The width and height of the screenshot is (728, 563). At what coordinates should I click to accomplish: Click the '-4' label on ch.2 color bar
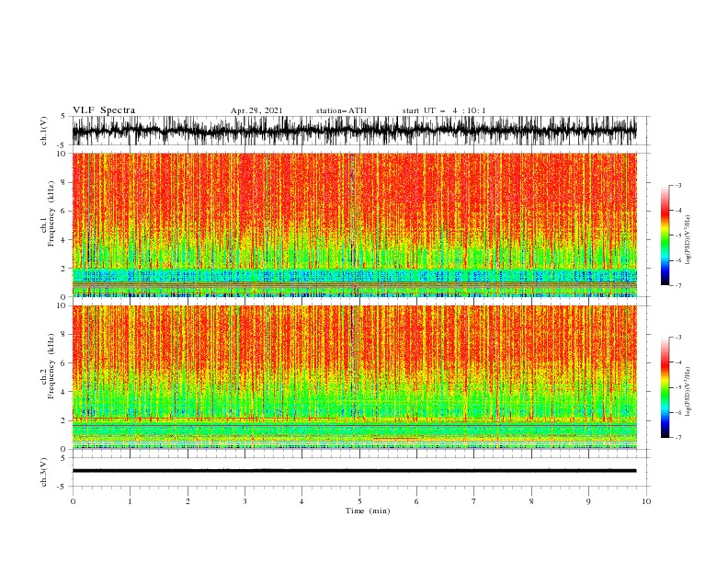(678, 362)
